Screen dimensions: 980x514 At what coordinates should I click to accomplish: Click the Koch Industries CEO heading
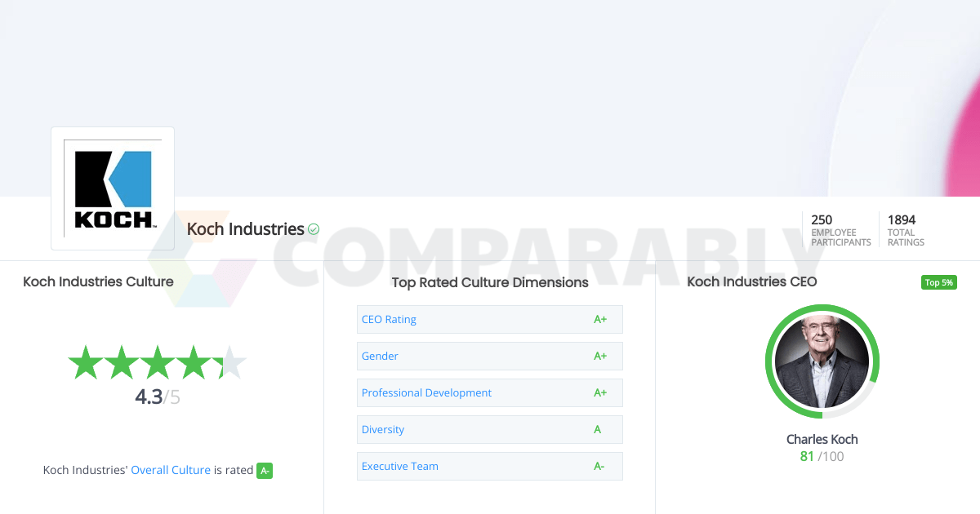(x=752, y=281)
